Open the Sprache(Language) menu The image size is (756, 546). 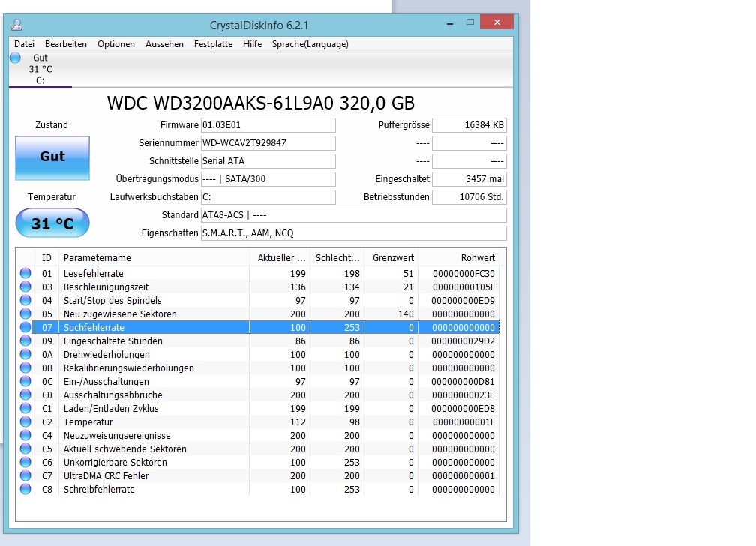(310, 44)
